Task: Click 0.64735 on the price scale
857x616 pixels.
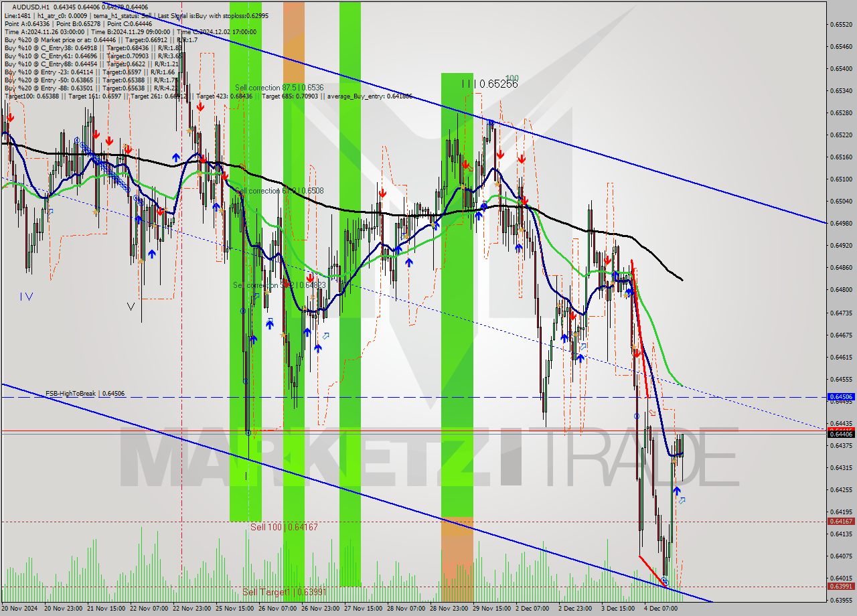Action: pyautogui.click(x=841, y=313)
